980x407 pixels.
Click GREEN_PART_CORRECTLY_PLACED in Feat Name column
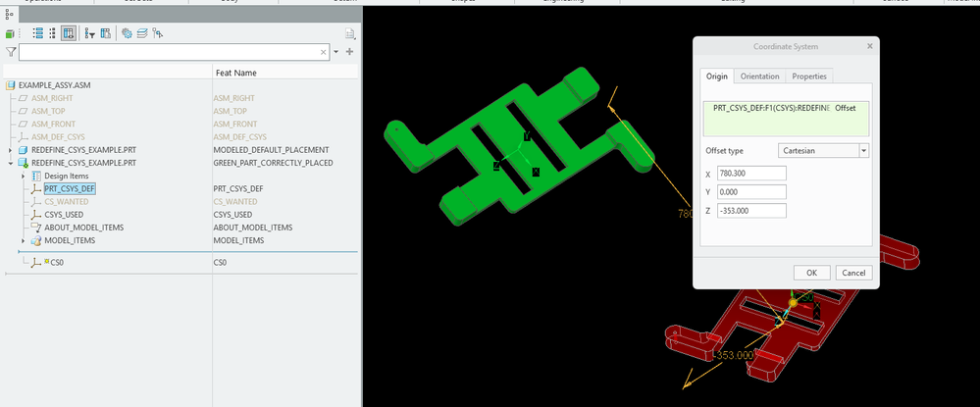[x=273, y=163]
